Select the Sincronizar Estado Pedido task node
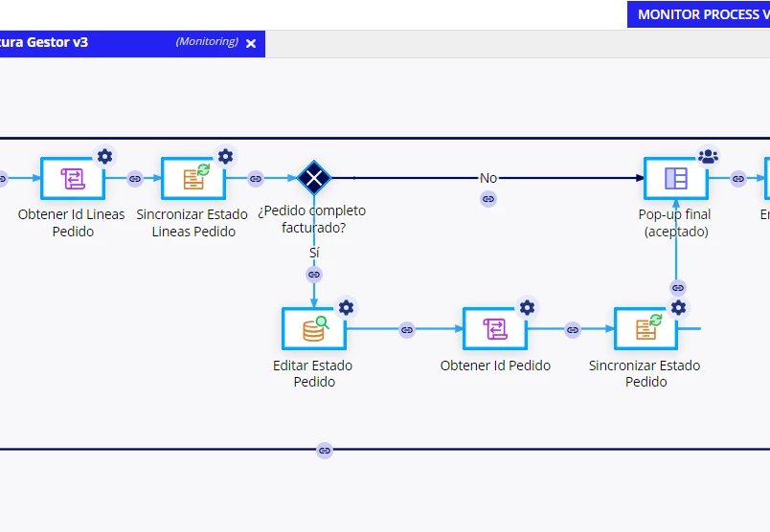The image size is (770, 532). coord(646,329)
